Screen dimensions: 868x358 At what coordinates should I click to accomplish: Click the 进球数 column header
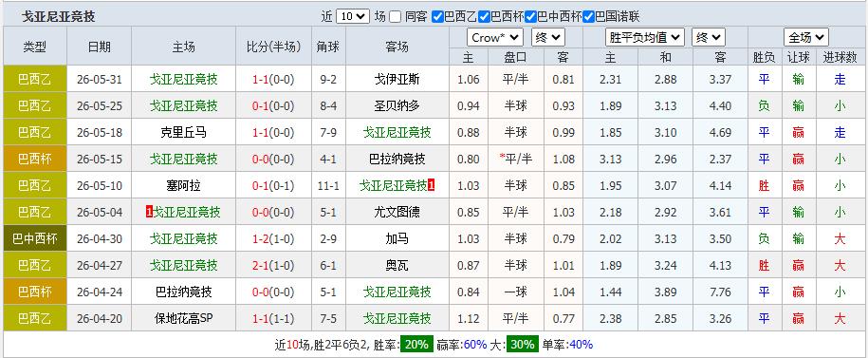pos(840,57)
